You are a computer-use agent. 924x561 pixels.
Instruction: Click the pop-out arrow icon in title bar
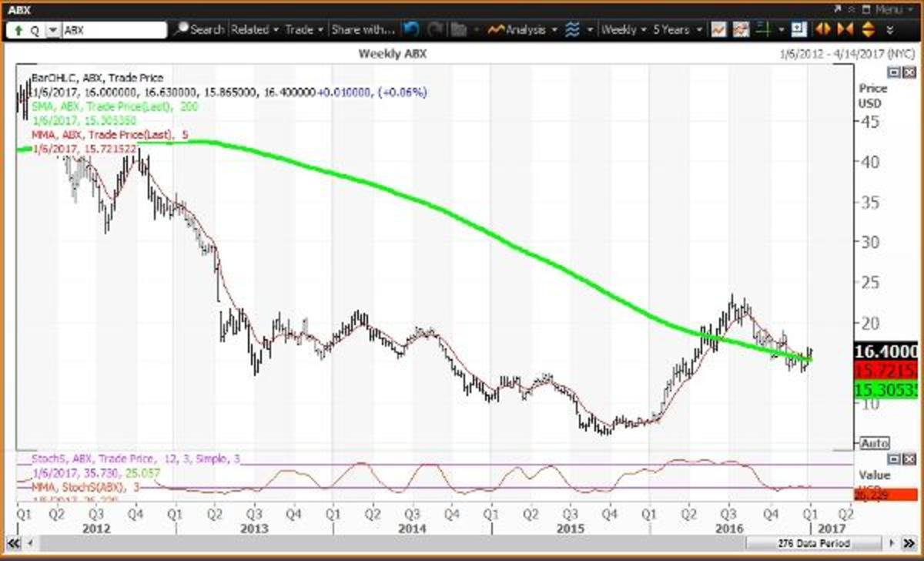[837, 9]
